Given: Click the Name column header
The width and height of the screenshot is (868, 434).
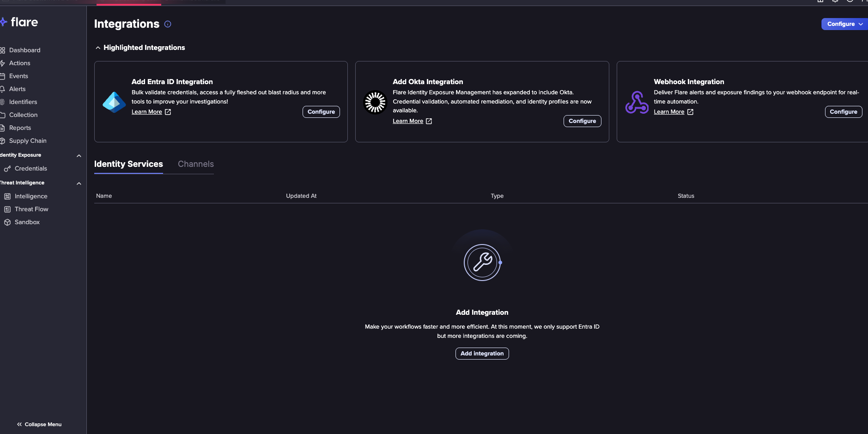Looking at the screenshot, I should click(104, 196).
